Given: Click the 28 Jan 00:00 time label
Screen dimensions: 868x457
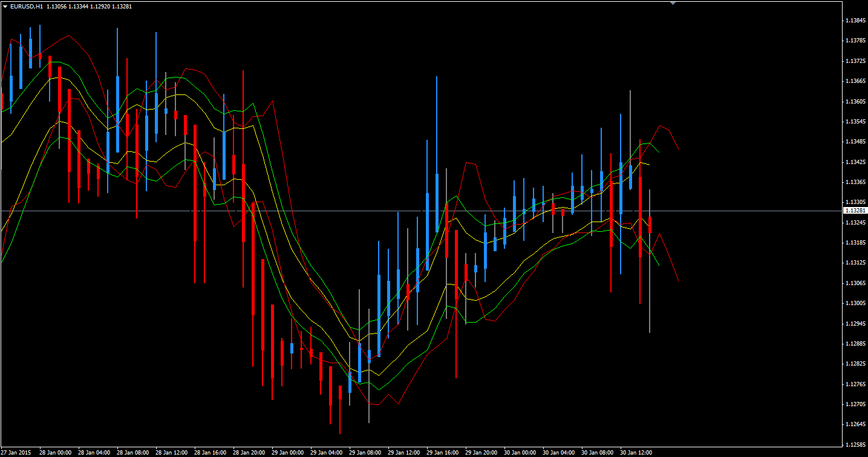Looking at the screenshot, I should tap(55, 452).
